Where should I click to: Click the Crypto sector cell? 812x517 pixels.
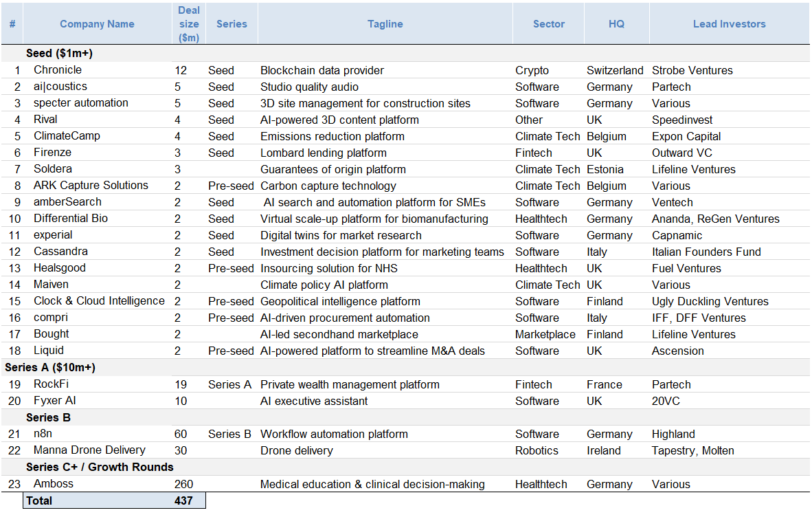(x=532, y=70)
